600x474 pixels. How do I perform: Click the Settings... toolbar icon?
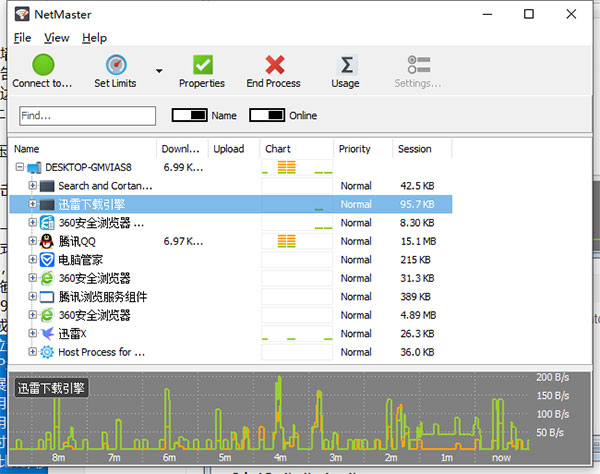tap(419, 65)
